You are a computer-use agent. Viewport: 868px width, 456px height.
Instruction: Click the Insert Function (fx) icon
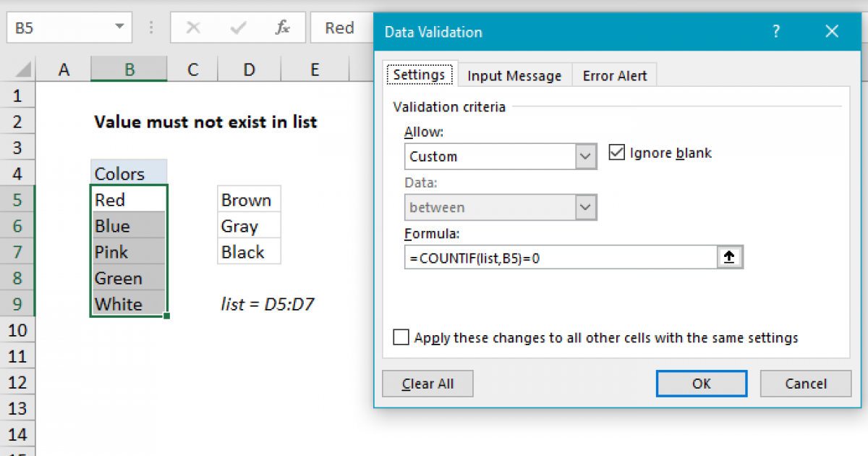pyautogui.click(x=281, y=28)
